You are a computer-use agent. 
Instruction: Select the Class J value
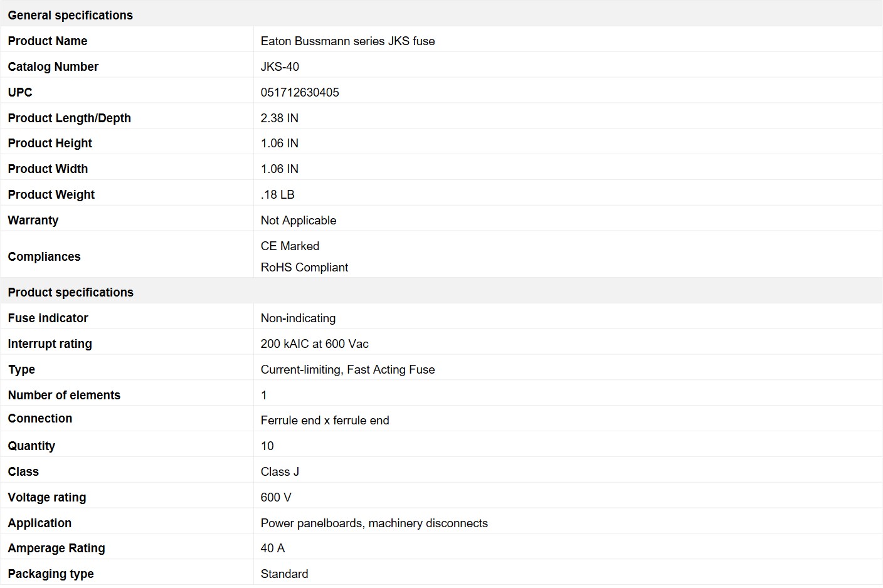[x=280, y=471]
